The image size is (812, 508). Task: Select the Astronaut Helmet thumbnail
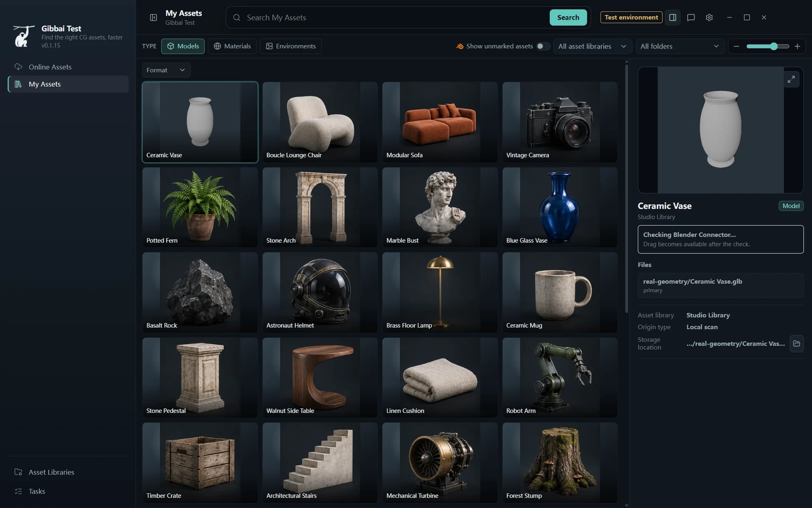(x=320, y=293)
